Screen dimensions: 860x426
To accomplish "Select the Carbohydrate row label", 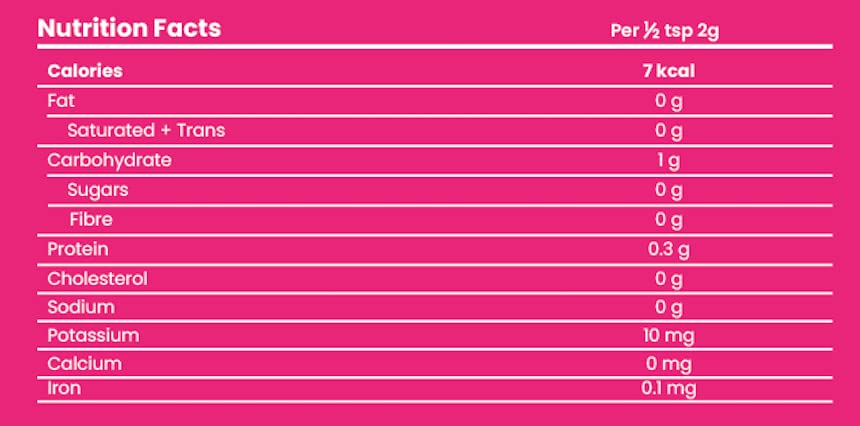I will pos(109,160).
